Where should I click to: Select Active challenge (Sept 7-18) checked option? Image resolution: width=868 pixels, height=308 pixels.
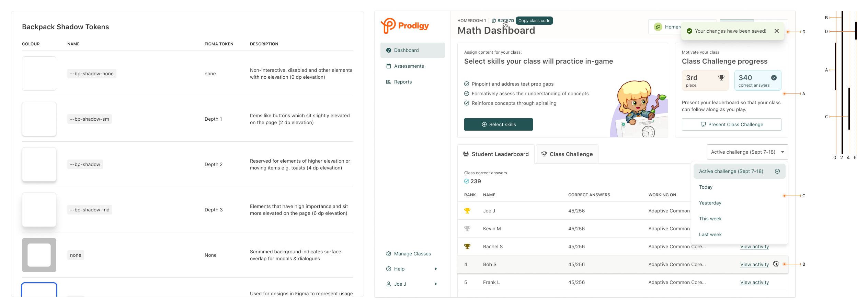coord(739,171)
